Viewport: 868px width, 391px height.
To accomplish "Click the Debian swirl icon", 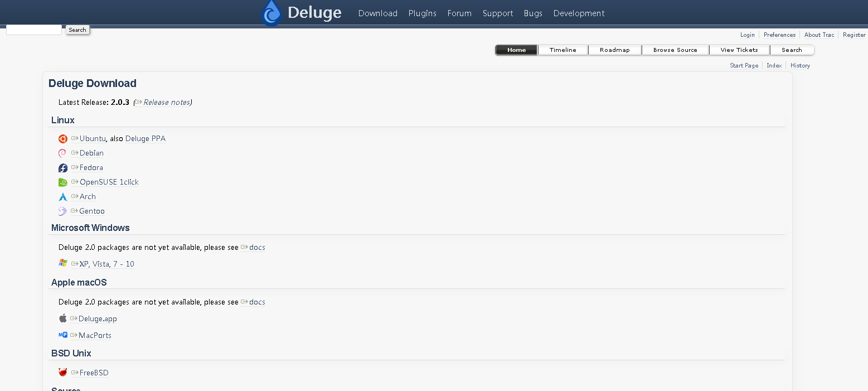I will pyautogui.click(x=62, y=153).
